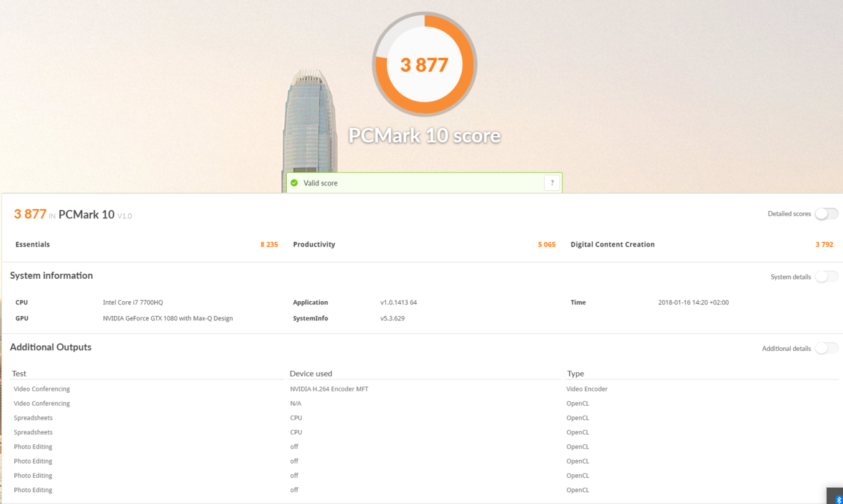Click the 'N/A' device cell
Screen dimensions: 843x504
pos(296,403)
